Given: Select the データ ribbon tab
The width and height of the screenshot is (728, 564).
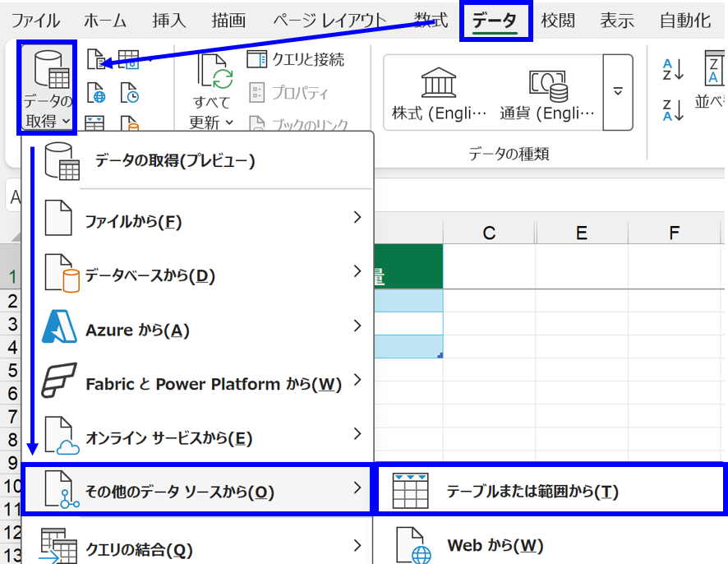Looking at the screenshot, I should pyautogui.click(x=495, y=21).
